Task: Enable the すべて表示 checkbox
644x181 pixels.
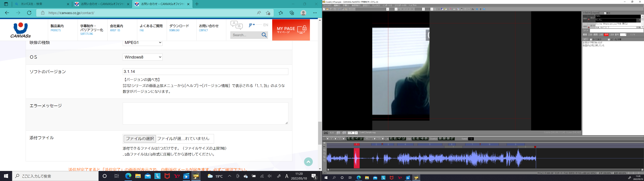Action: click(591, 40)
